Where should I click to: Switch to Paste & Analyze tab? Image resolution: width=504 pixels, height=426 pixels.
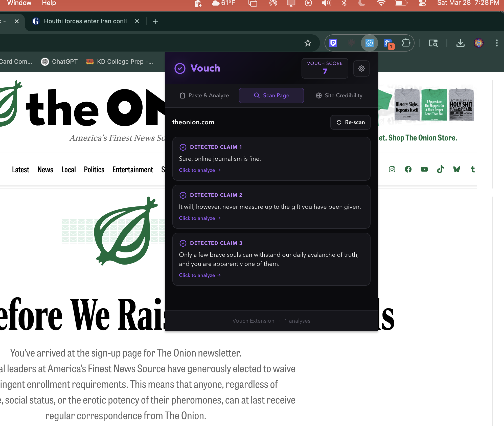tap(204, 96)
